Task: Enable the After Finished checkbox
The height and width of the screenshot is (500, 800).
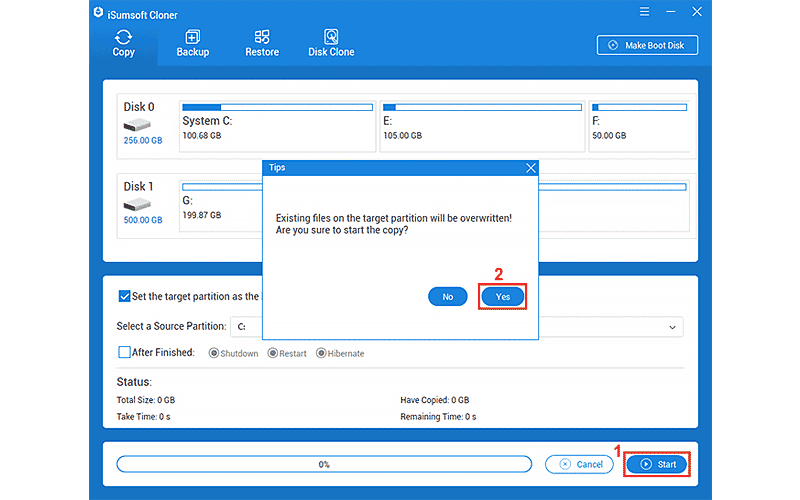Action: [x=124, y=352]
